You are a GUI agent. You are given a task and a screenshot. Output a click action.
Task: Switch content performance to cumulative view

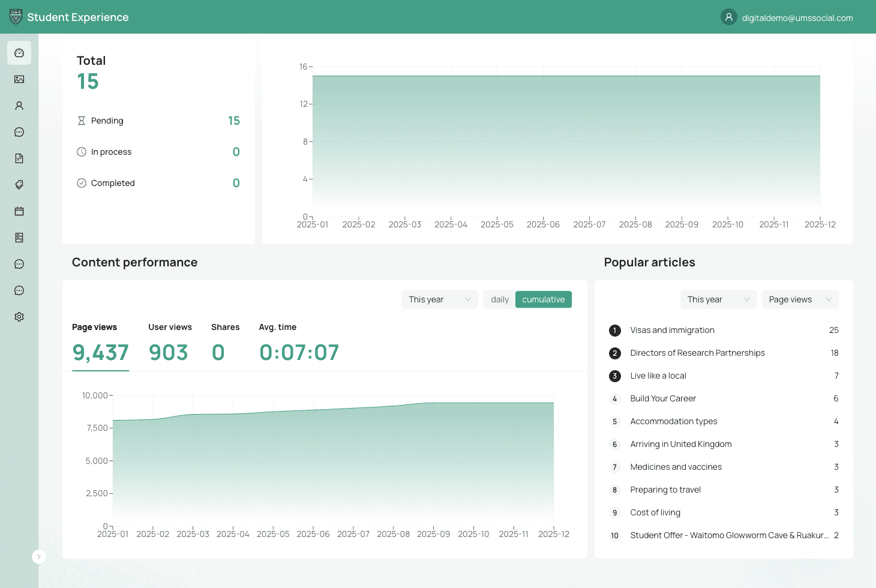tap(543, 299)
